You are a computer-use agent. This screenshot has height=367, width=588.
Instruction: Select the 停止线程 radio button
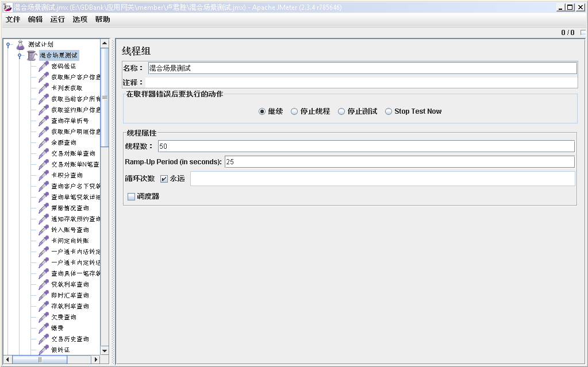[294, 111]
